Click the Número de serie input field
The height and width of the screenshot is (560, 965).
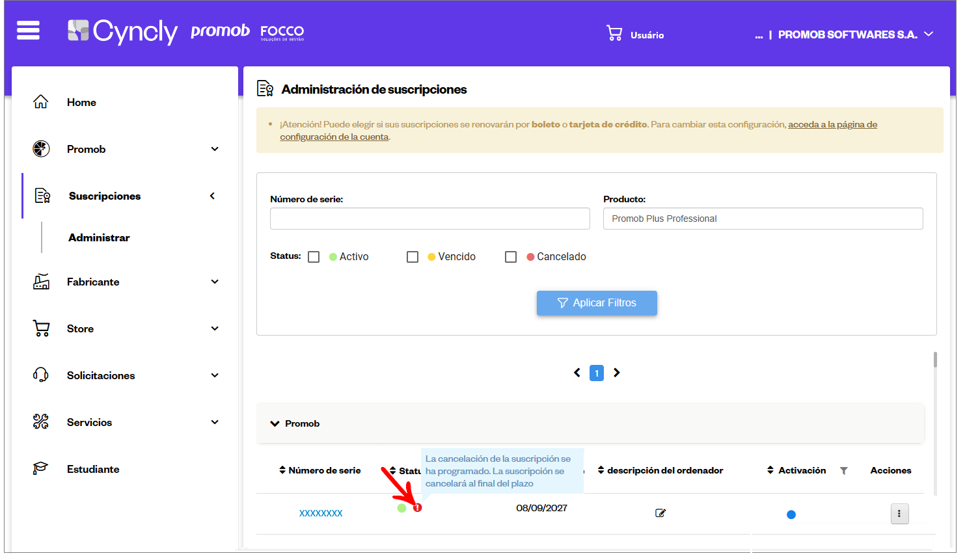[x=430, y=219]
